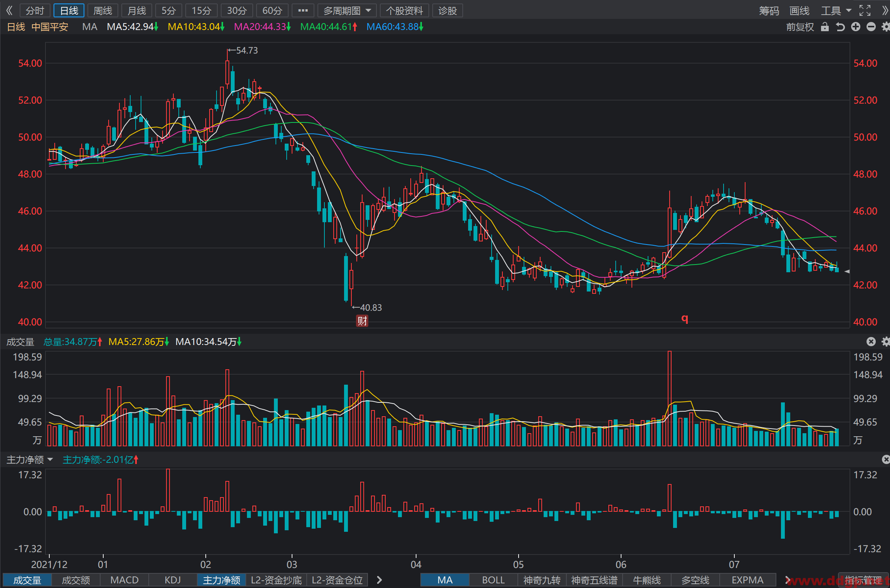Open 个股资料 stock info
Image resolution: width=890 pixels, height=588 pixels.
coord(405,10)
